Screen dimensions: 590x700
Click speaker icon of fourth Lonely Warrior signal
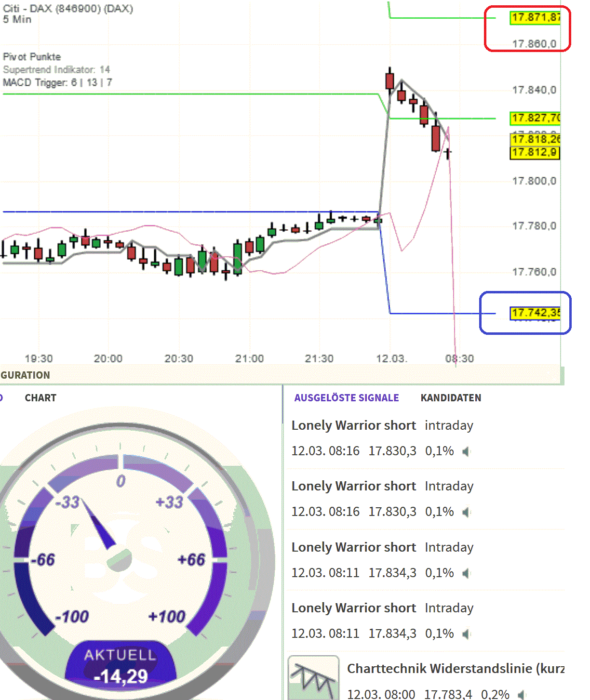(x=467, y=634)
